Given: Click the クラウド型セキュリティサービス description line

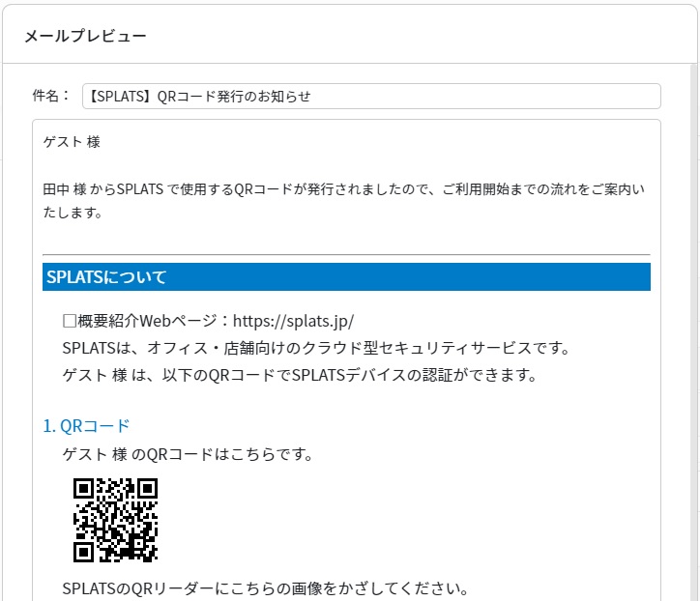Looking at the screenshot, I should click(x=316, y=348).
